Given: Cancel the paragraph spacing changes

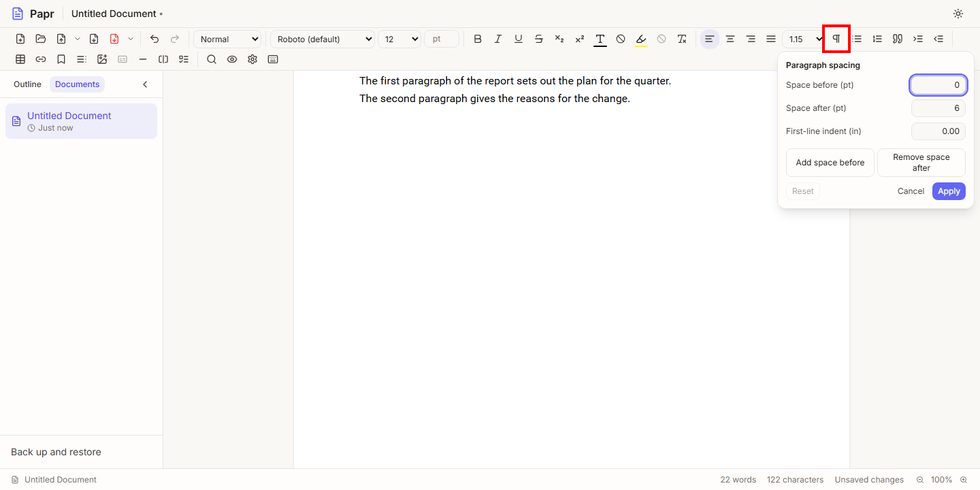Looking at the screenshot, I should [911, 191].
